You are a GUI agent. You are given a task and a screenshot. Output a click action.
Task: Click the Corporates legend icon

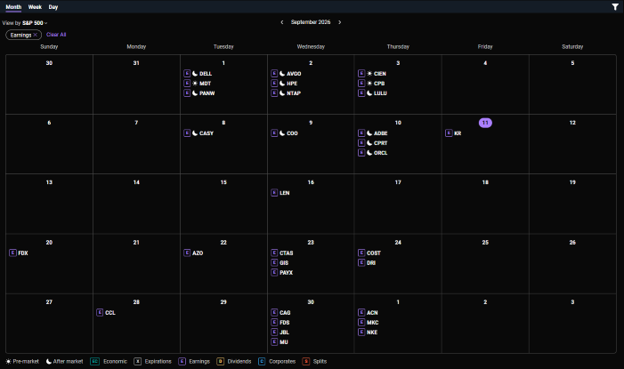pos(261,361)
